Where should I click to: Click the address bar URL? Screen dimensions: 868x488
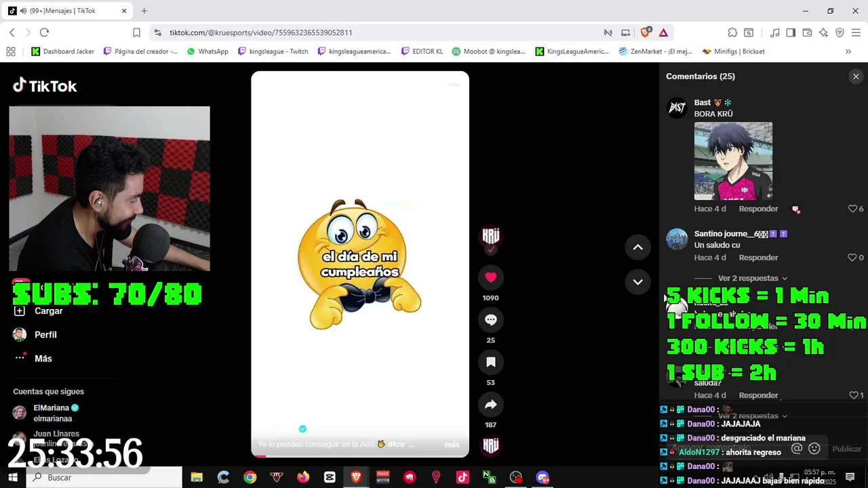(x=261, y=33)
